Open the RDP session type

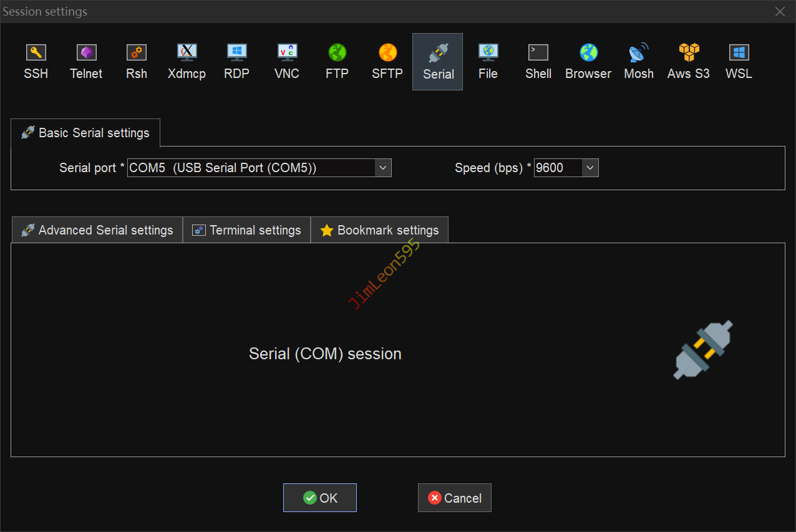click(x=236, y=61)
